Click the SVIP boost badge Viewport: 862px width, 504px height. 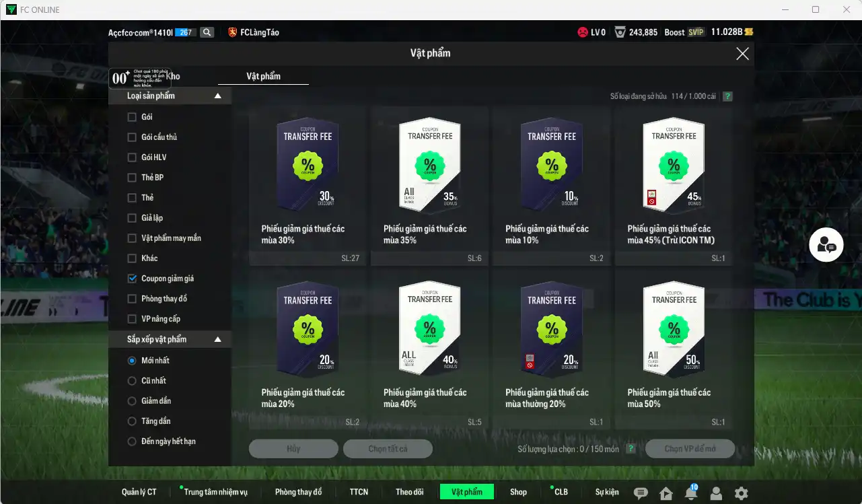coord(696,32)
